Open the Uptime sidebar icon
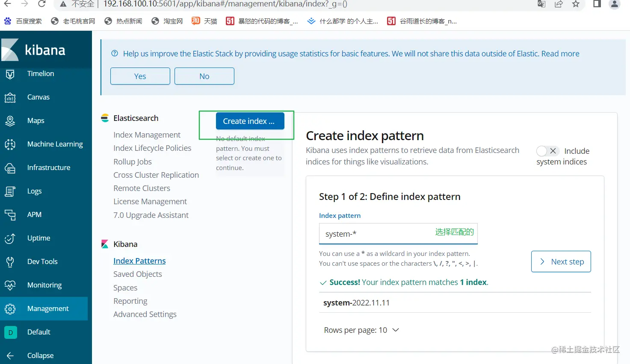 [x=10, y=238]
